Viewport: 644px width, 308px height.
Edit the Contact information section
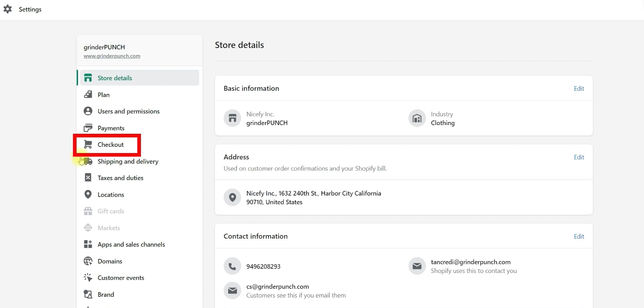pyautogui.click(x=579, y=237)
